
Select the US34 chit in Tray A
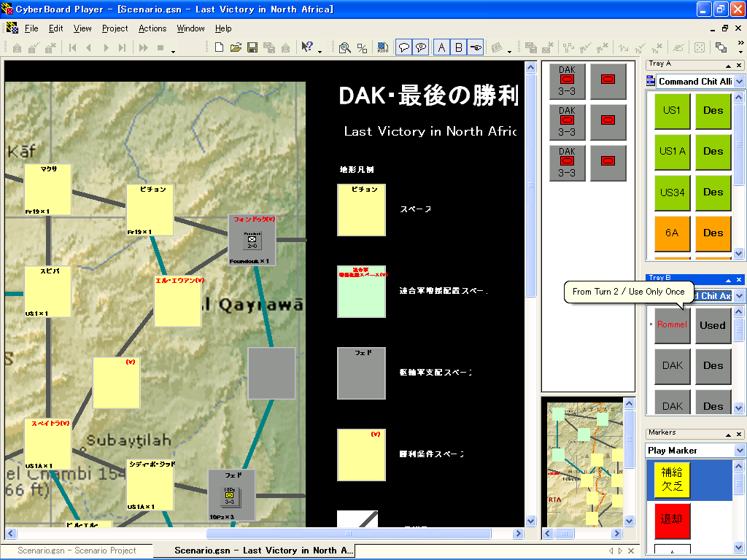click(x=672, y=192)
